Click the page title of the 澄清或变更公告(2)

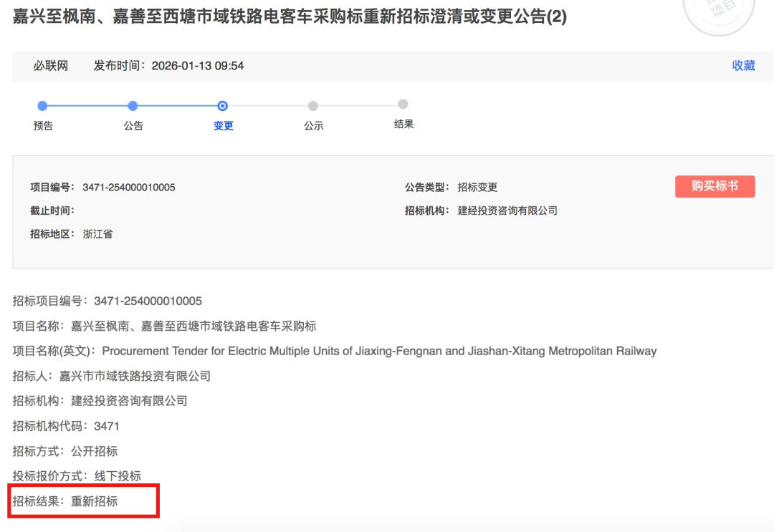[x=290, y=16]
